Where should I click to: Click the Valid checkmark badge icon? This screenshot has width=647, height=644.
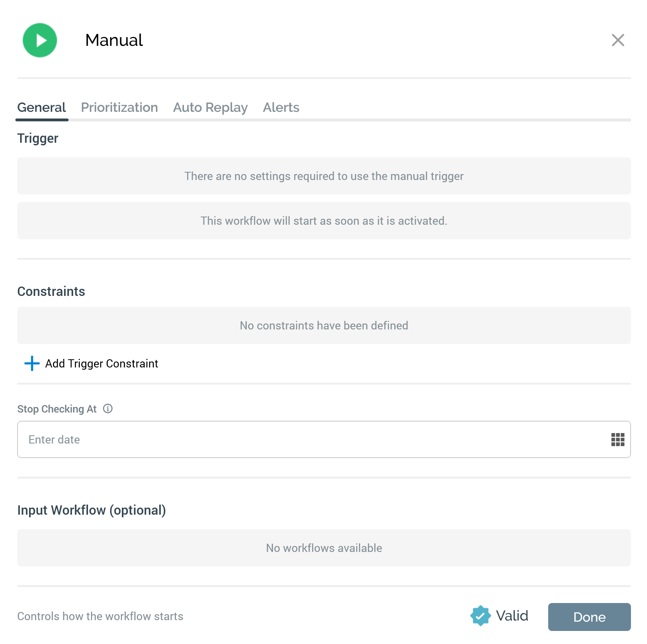point(480,616)
